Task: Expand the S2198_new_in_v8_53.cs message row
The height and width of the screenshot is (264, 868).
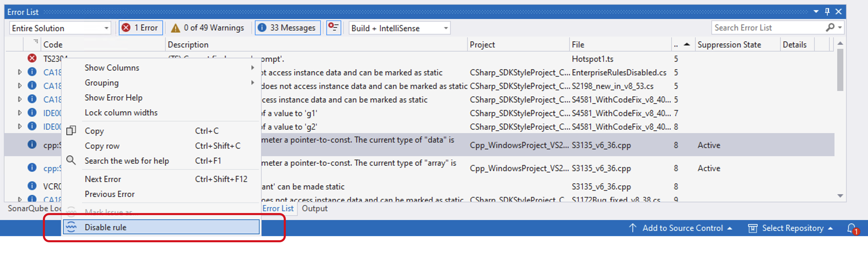Action: pos(20,86)
